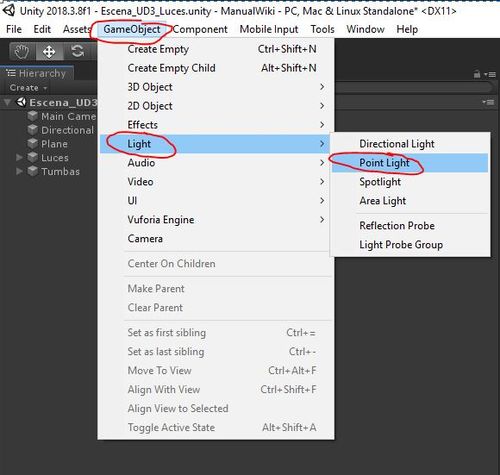
Task: Click the Unity logo in title bar
Action: pos(9,11)
